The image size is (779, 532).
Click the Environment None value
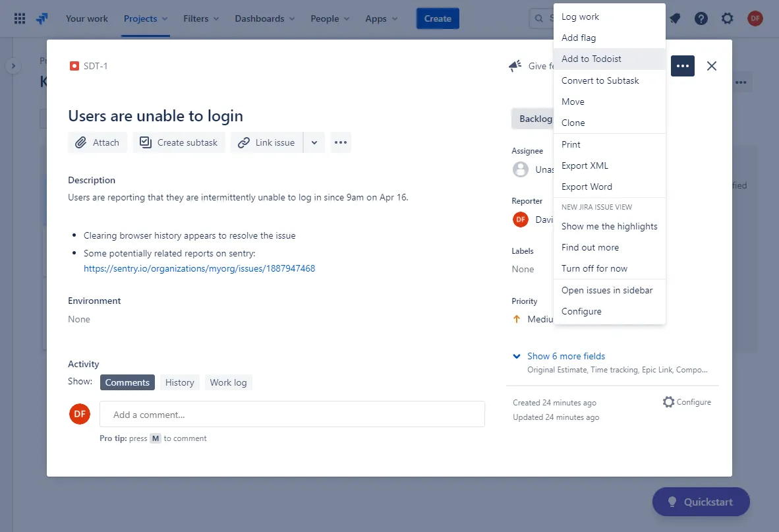coord(79,319)
